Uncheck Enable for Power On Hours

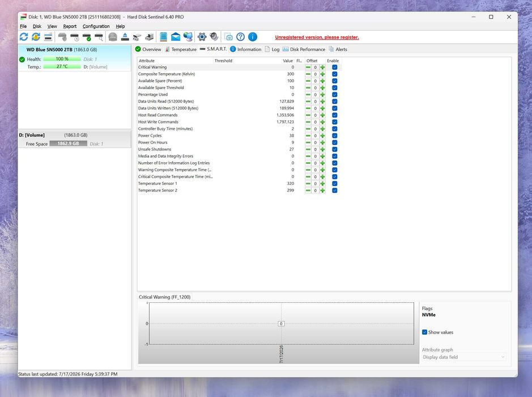pyautogui.click(x=334, y=142)
